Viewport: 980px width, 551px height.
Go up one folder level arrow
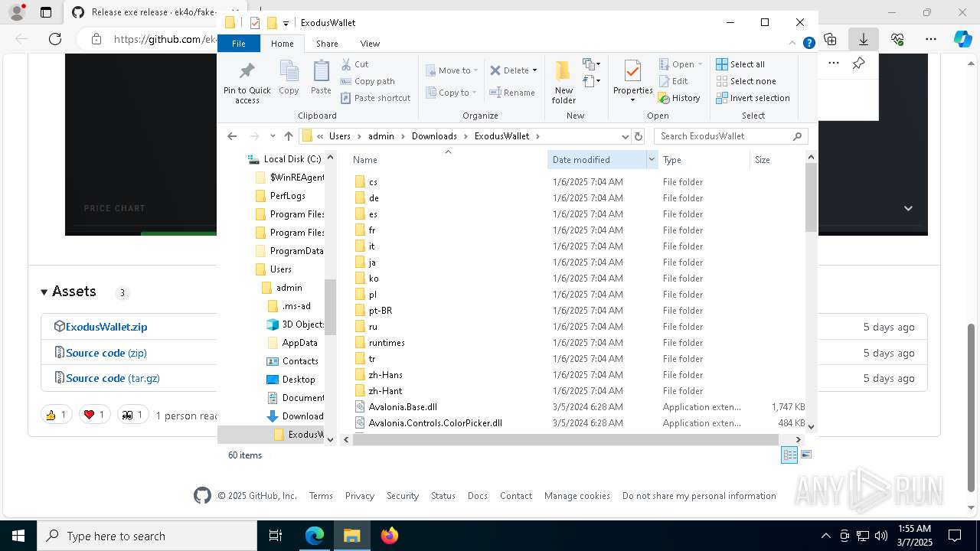pyautogui.click(x=288, y=136)
